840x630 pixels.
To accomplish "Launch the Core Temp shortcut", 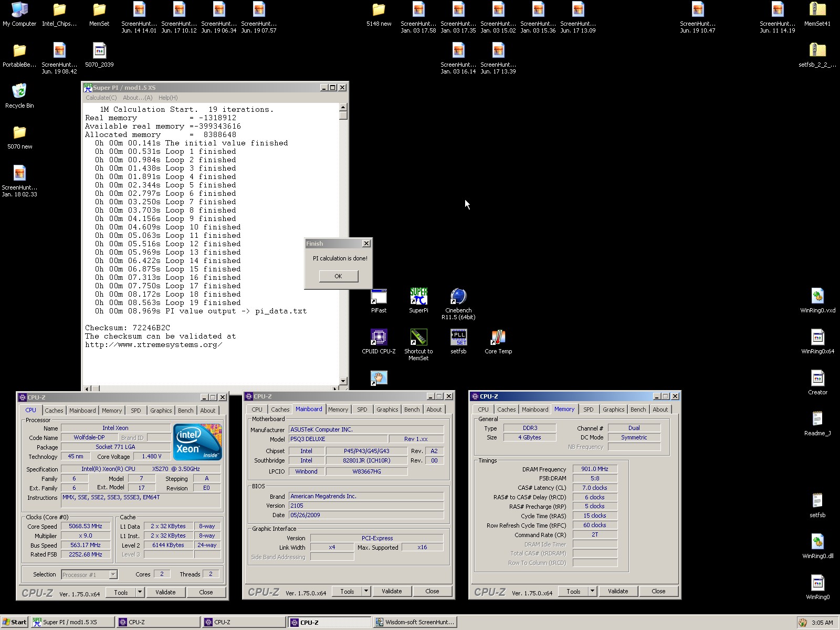I will 498,342.
